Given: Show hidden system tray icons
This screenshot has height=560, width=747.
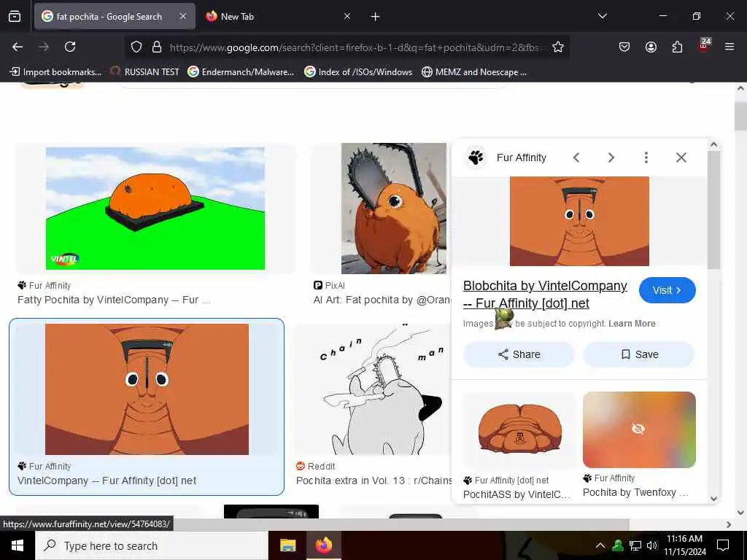Looking at the screenshot, I should tap(600, 545).
